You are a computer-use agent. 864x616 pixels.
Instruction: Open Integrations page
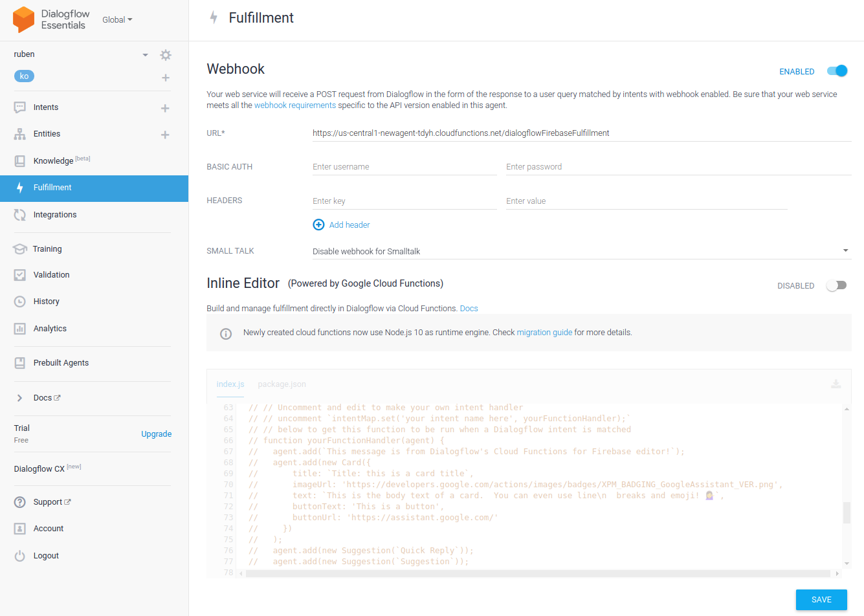point(55,215)
